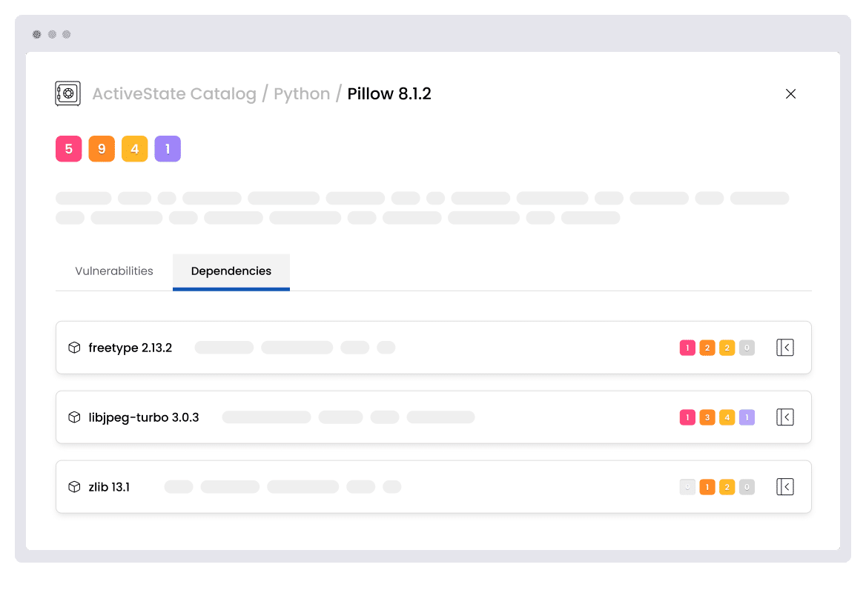Viewport: 866px width, 616px height.
Task: Click the purple low severity badge 1
Action: pos(168,149)
